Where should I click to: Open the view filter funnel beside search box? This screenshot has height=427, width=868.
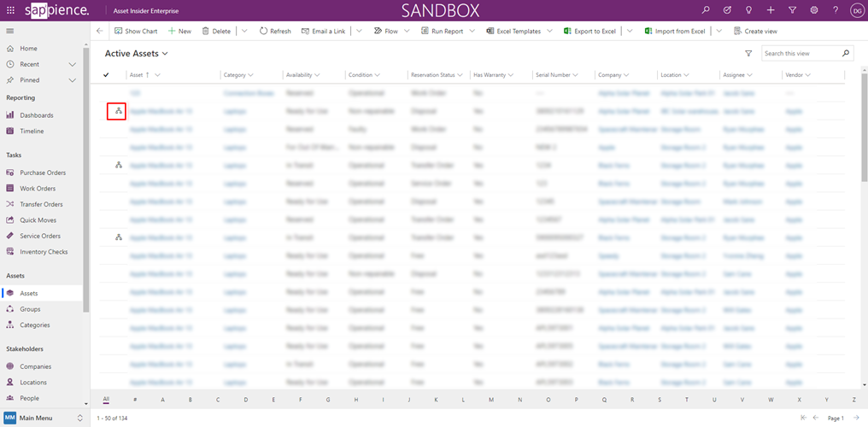point(748,54)
